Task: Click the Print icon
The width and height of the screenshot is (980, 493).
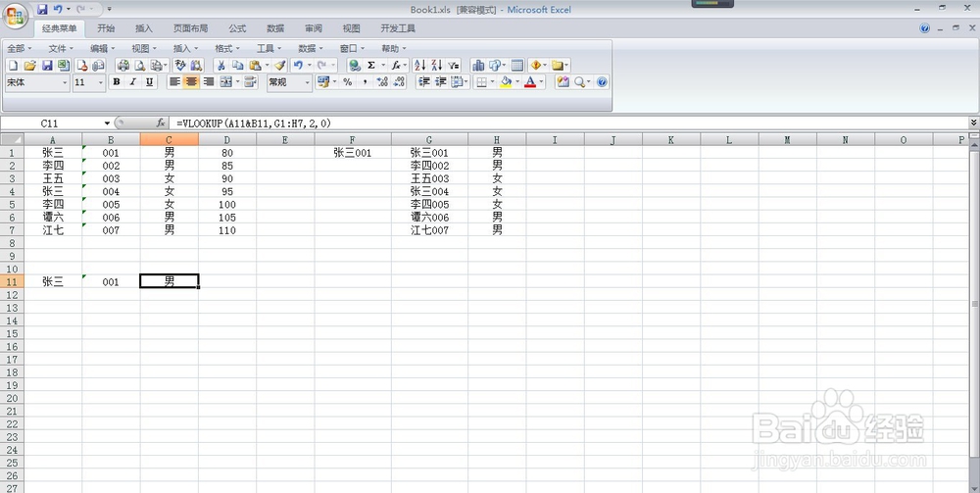Action: (123, 65)
